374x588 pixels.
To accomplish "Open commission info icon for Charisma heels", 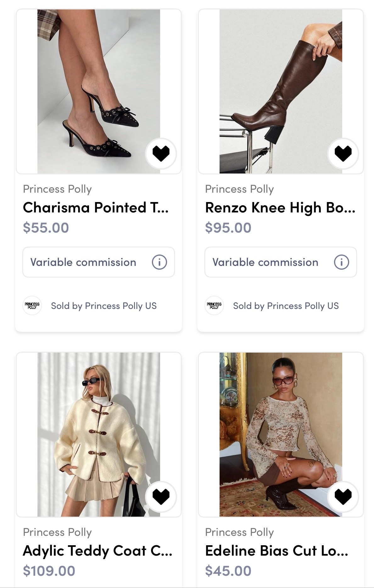I will point(159,262).
